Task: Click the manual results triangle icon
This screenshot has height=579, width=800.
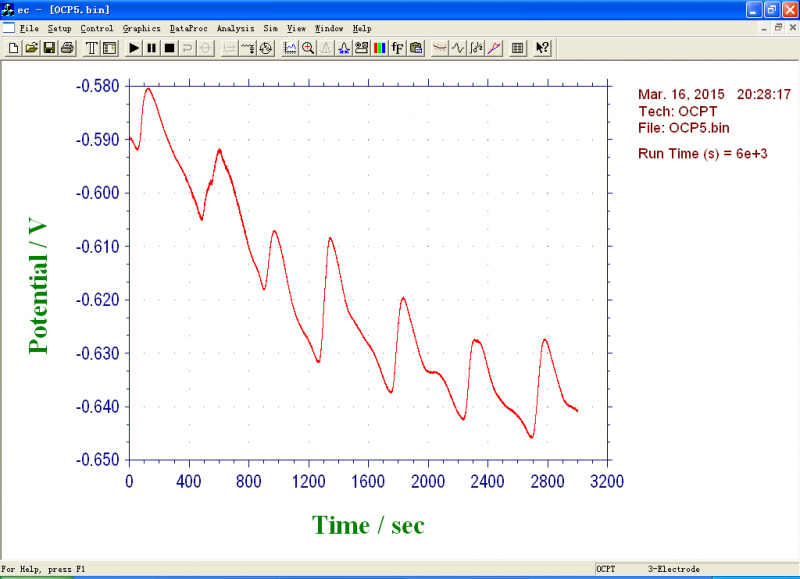Action: click(x=326, y=48)
